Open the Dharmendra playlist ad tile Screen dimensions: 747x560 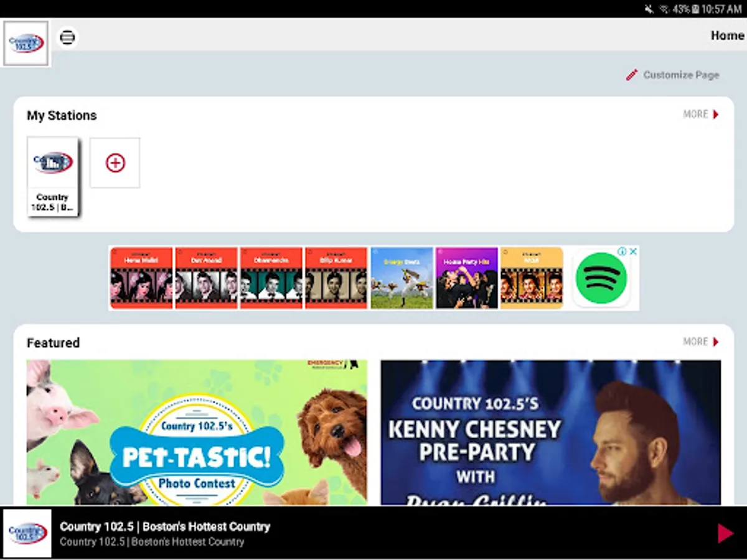pos(271,278)
